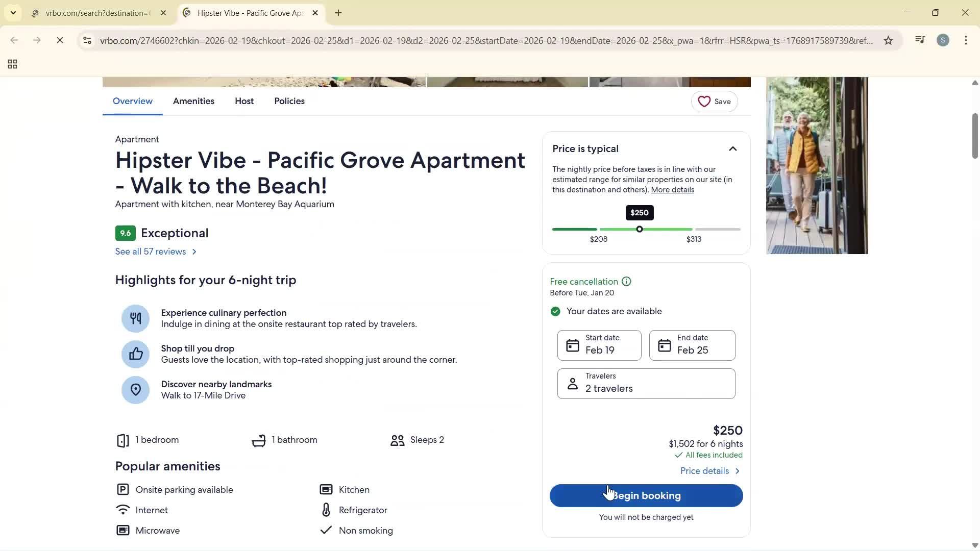The width and height of the screenshot is (980, 551).
Task: Expand Price details with the chevron
Action: tap(737, 470)
